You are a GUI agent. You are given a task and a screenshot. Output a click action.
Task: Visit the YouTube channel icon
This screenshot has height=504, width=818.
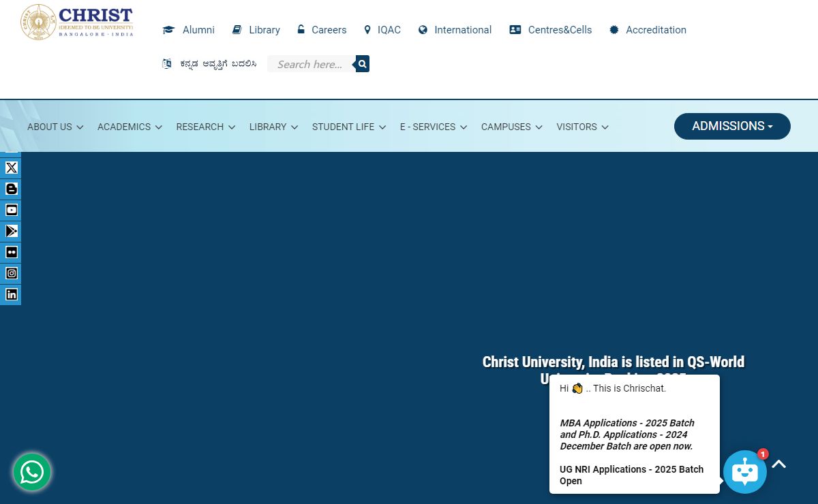pos(12,210)
